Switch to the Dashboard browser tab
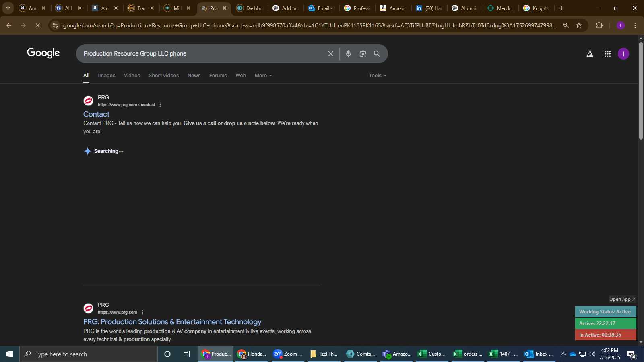 click(250, 8)
